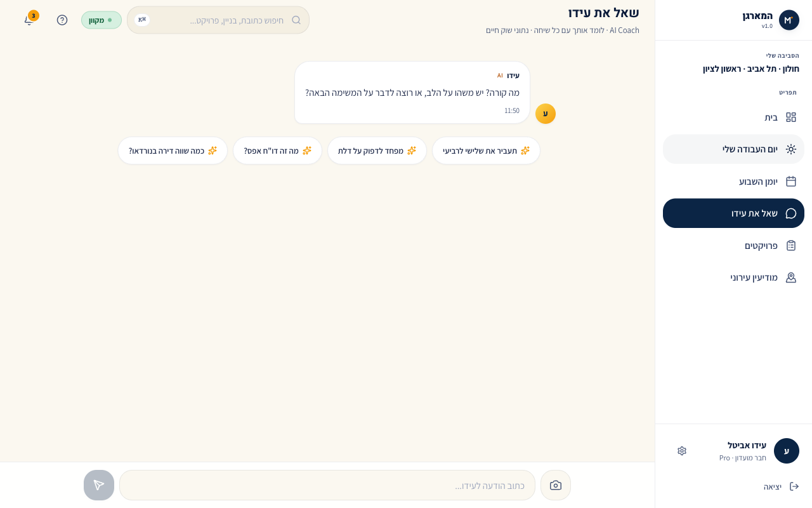Image resolution: width=812 pixels, height=508 pixels.
Task: Click the מקוון online status pill
Action: tap(101, 20)
